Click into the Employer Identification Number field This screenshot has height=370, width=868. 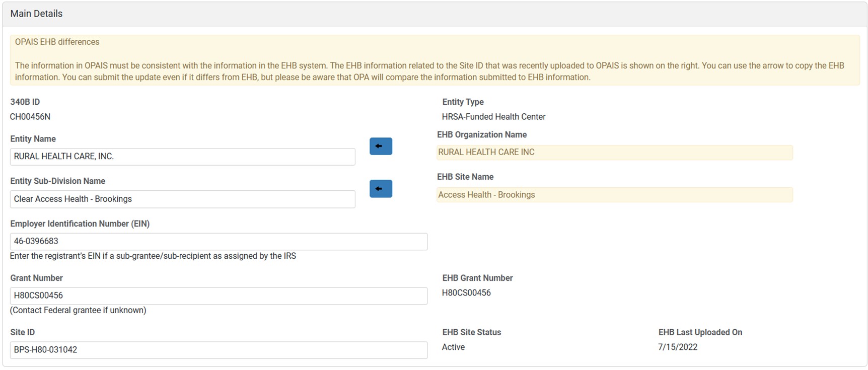coord(219,242)
